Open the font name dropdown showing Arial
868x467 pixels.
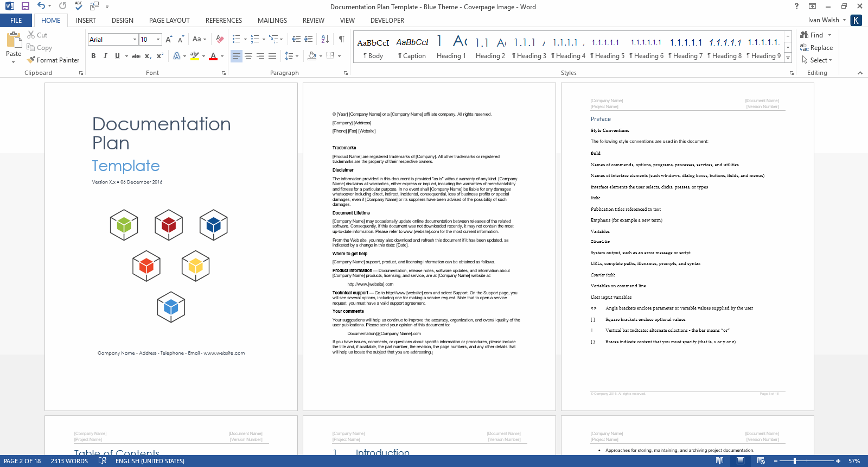[x=135, y=39]
